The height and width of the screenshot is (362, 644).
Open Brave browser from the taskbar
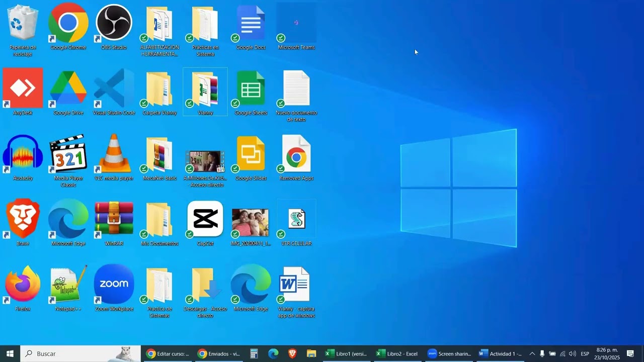pos(292,353)
